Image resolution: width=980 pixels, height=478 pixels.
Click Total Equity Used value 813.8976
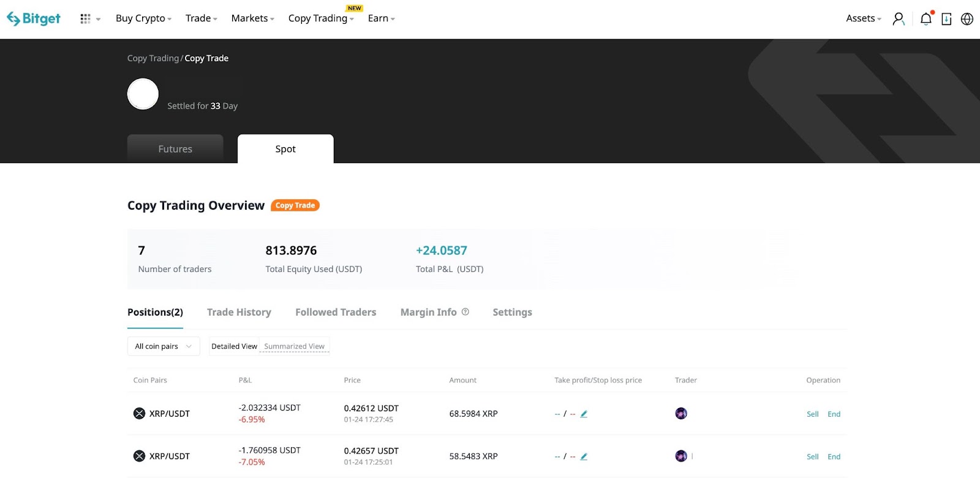(291, 251)
